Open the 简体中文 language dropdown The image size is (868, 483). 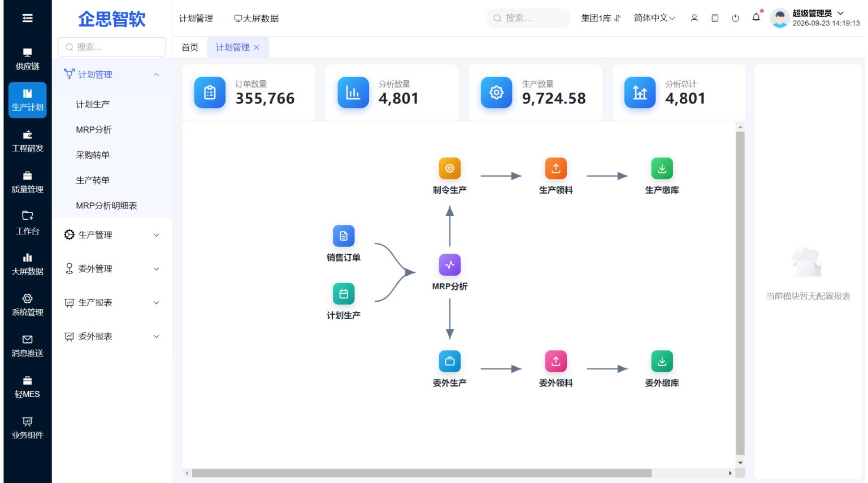pos(654,18)
